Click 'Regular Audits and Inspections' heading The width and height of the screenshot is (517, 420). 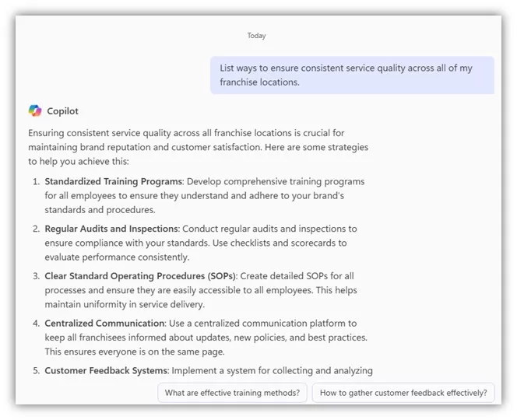pyautogui.click(x=111, y=229)
